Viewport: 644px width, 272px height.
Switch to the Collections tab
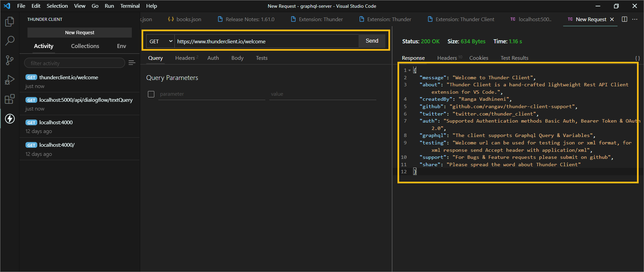coord(85,46)
